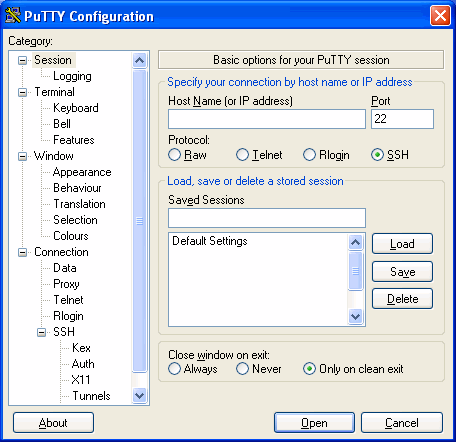
Task: Collapse the Session tree node
Action: (22, 60)
